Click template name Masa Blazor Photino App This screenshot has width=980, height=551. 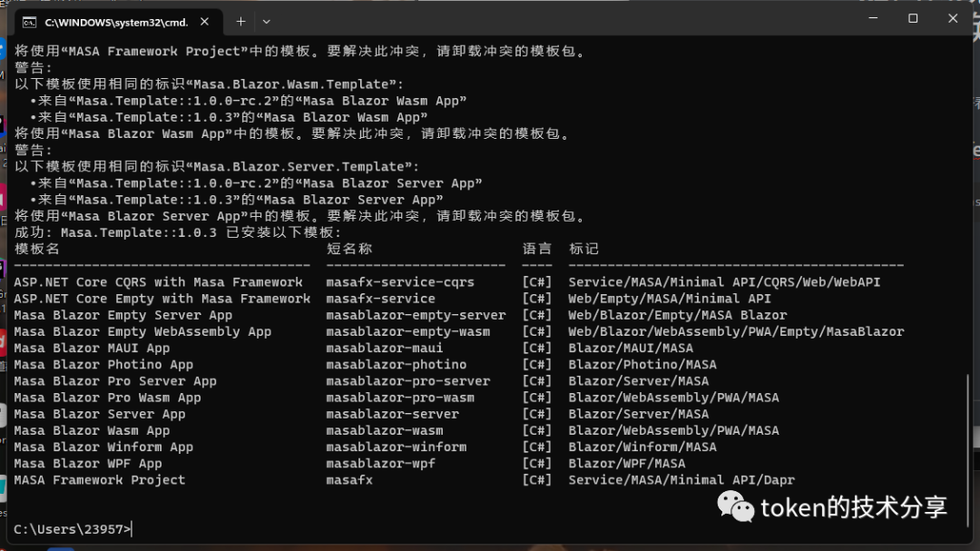tap(103, 364)
